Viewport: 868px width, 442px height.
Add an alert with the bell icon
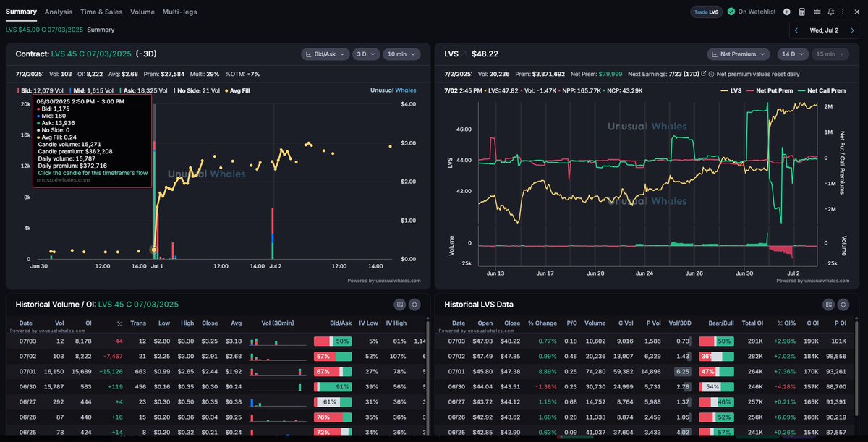tap(830, 12)
